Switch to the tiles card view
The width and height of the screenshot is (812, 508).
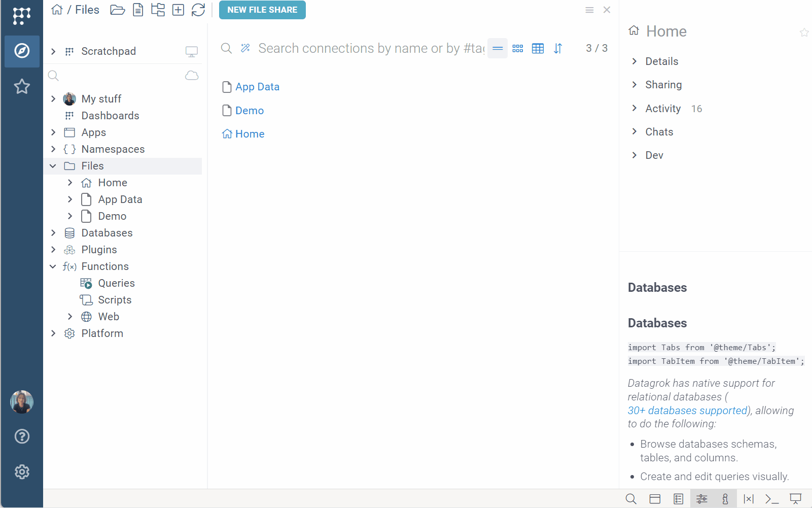pos(517,48)
